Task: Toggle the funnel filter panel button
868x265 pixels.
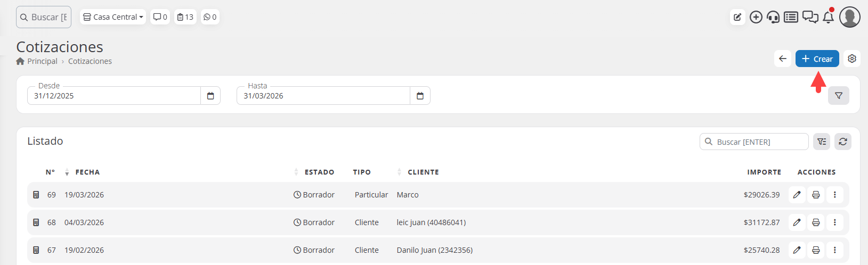Action: [x=838, y=96]
